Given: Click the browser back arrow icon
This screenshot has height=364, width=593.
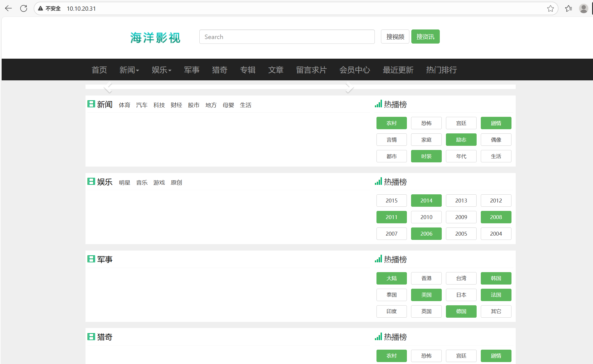Looking at the screenshot, I should pyautogui.click(x=8, y=8).
